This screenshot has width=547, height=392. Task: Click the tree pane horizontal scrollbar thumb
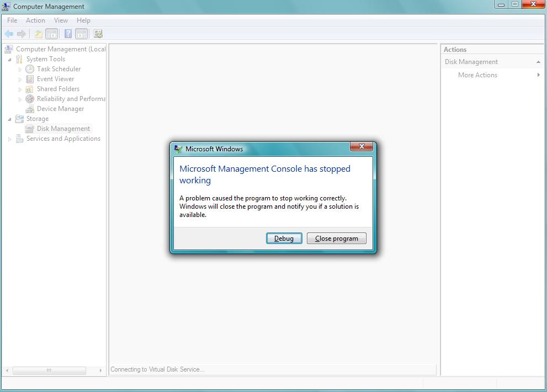tap(49, 370)
